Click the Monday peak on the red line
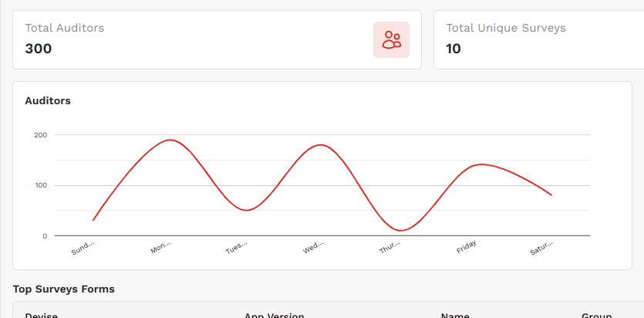Viewport: 644px width, 318px height. click(169, 140)
